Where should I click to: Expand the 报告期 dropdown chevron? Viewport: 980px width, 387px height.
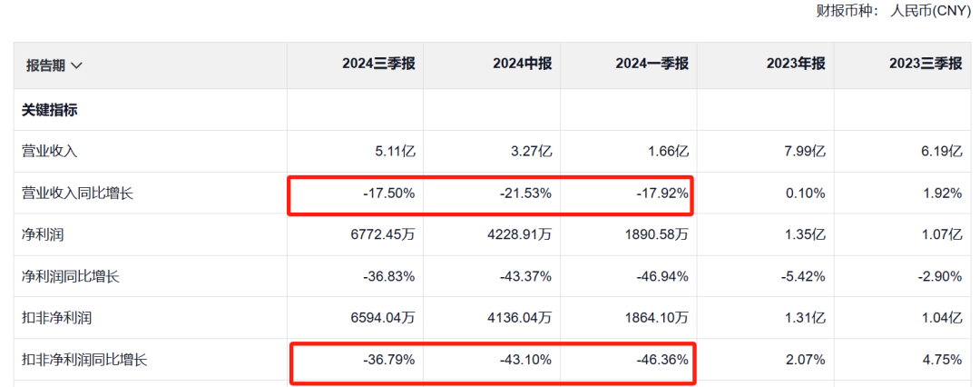click(77, 65)
